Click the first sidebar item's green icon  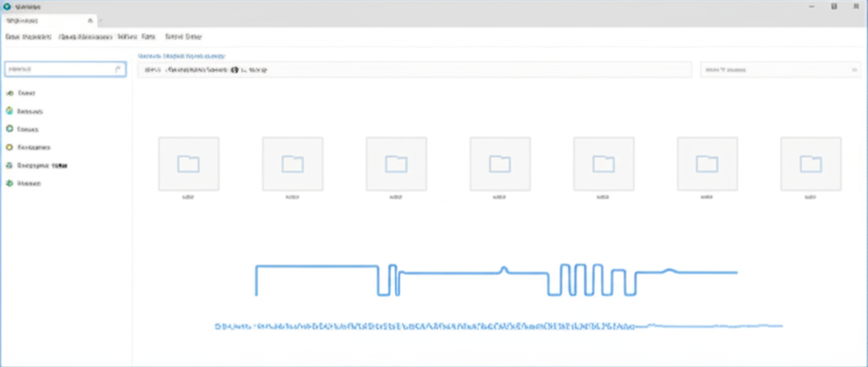pos(9,93)
